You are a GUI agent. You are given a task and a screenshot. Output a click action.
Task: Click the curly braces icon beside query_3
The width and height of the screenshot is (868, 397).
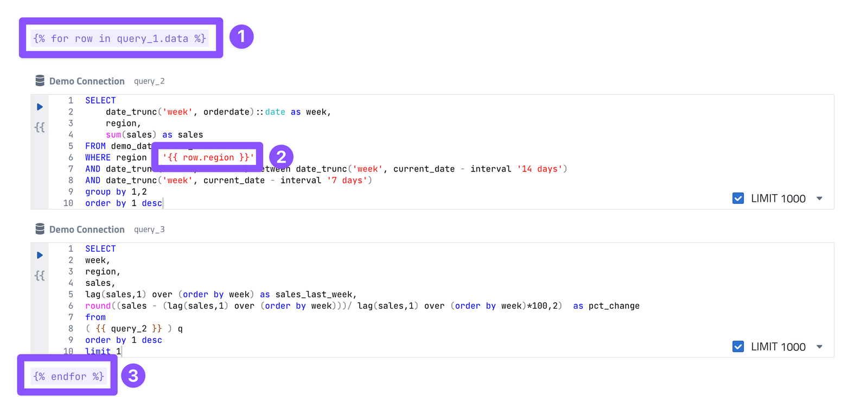pyautogui.click(x=40, y=276)
